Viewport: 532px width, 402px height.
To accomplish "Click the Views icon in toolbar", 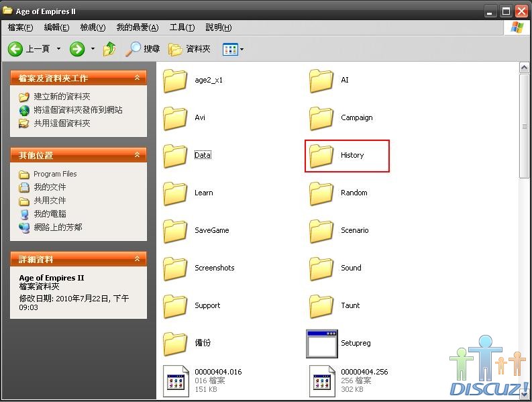I will click(x=230, y=50).
